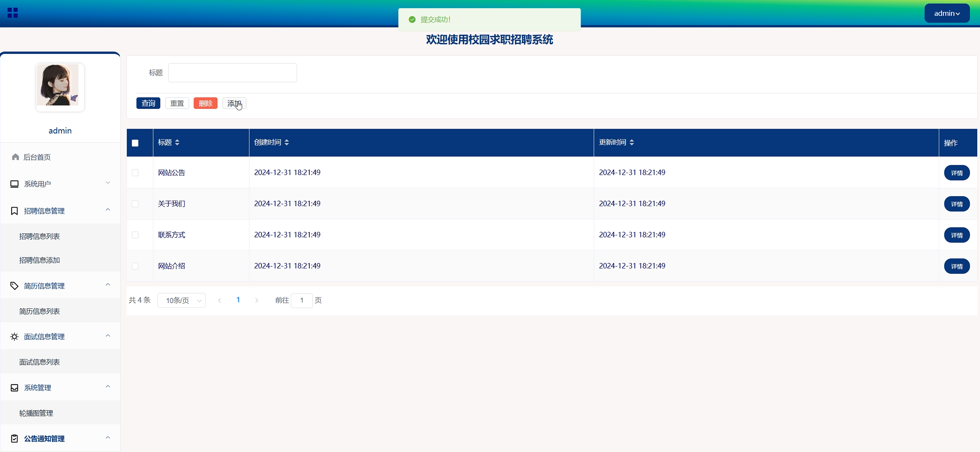
Task: Open the 10条/页 page size dropdown
Action: pos(181,300)
